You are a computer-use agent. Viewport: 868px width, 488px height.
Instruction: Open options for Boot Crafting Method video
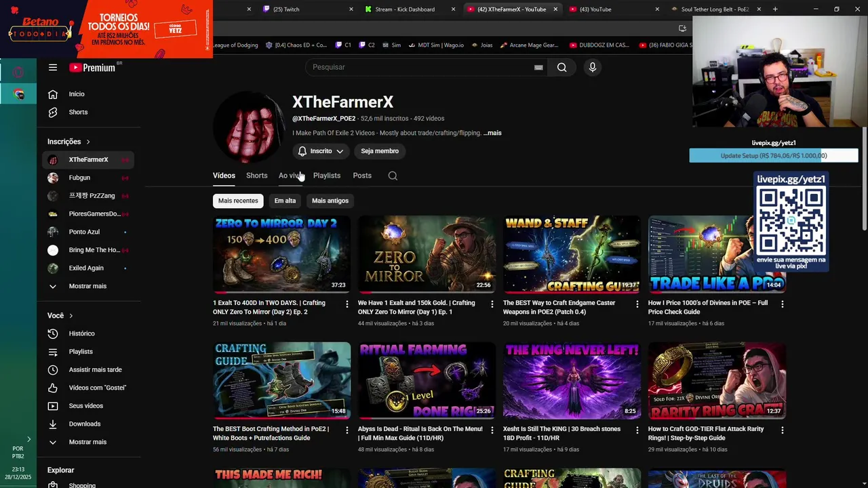coord(347,430)
